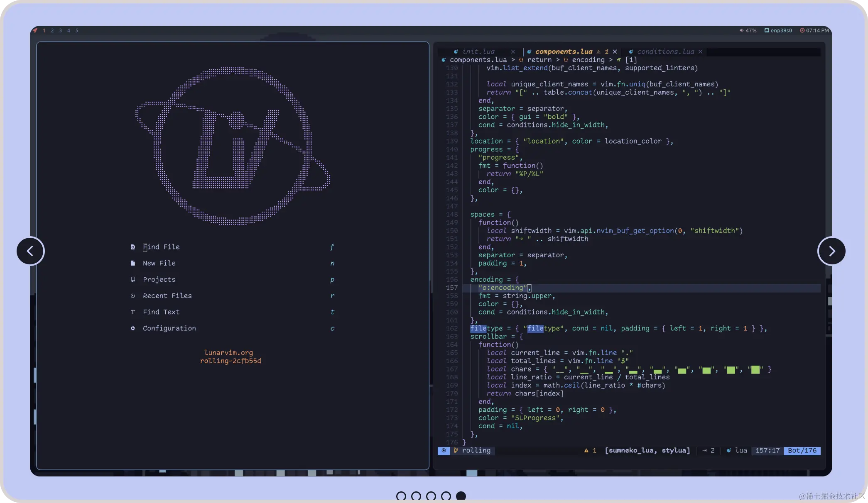The width and height of the screenshot is (868, 503).
Task: Switch to workspace 1 in top bar
Action: [44, 30]
